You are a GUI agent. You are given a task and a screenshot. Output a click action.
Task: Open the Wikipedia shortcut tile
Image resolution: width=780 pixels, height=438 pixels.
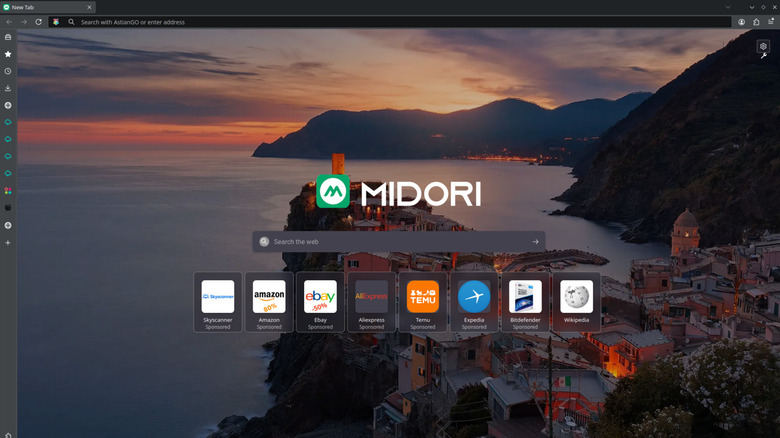577,302
